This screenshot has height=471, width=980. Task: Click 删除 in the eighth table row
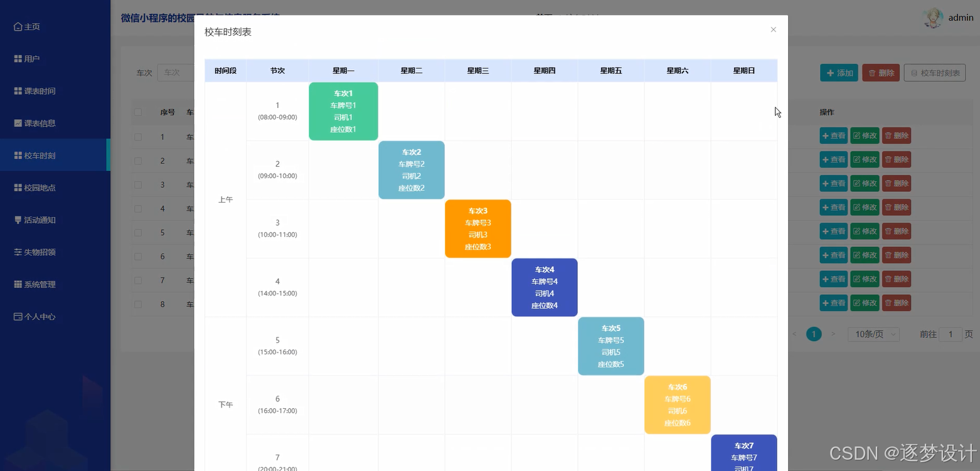[x=896, y=303]
